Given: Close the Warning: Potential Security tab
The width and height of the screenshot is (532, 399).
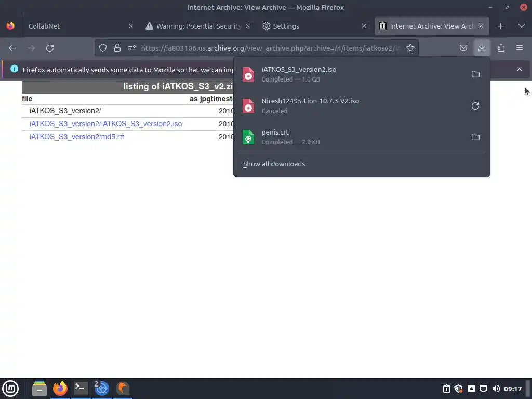Looking at the screenshot, I should point(248,26).
